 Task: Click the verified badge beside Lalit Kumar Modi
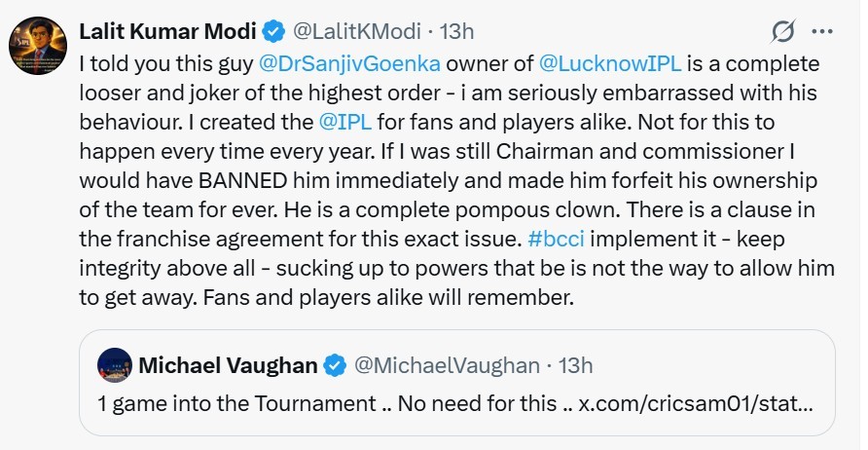pyautogui.click(x=272, y=31)
